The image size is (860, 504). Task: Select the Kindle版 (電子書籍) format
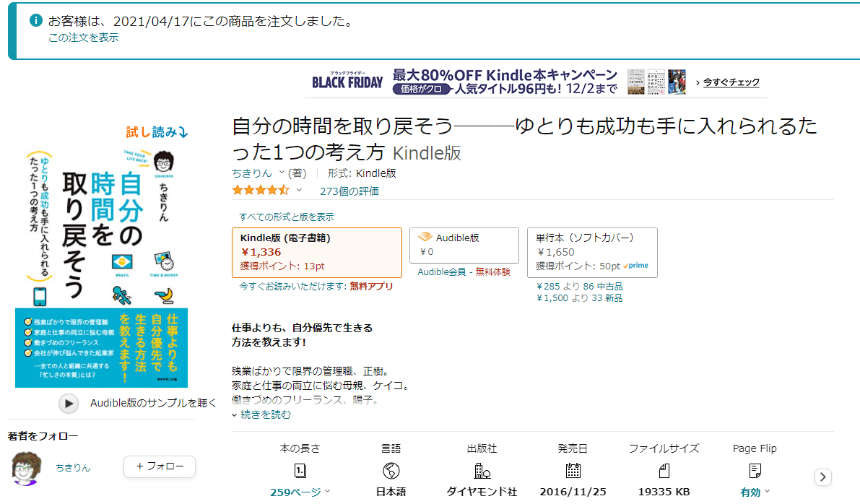317,252
